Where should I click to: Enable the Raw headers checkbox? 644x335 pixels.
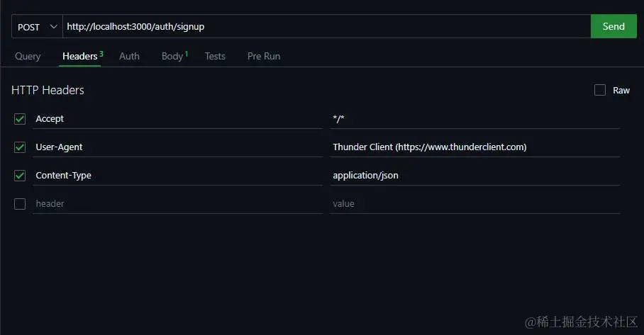(x=599, y=90)
